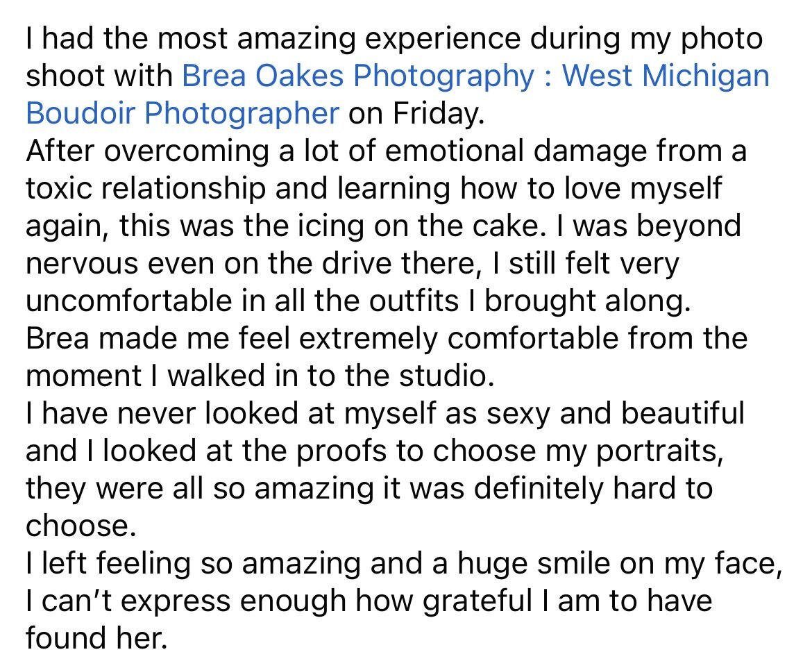Open the Brea Oakes Photography page link

pyautogui.click(x=358, y=76)
